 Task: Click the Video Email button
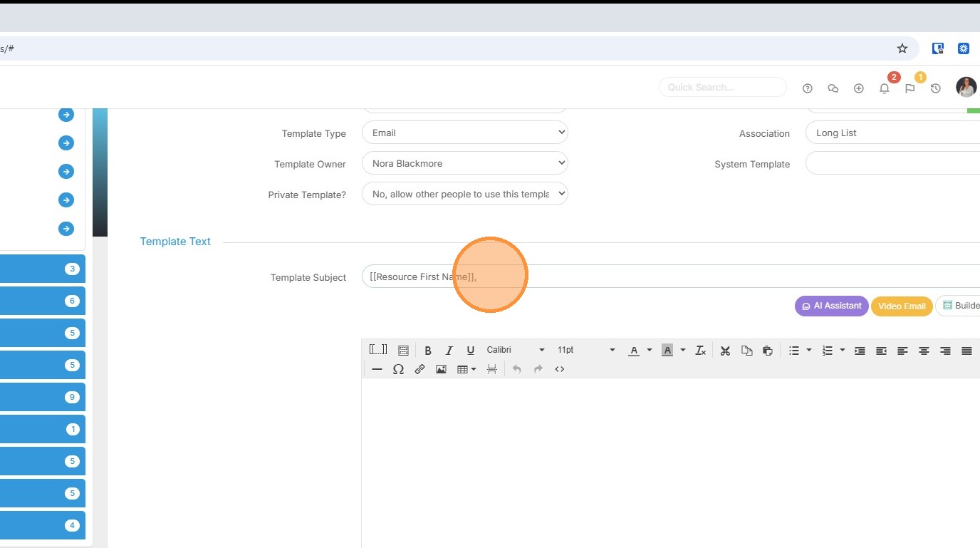pos(901,306)
